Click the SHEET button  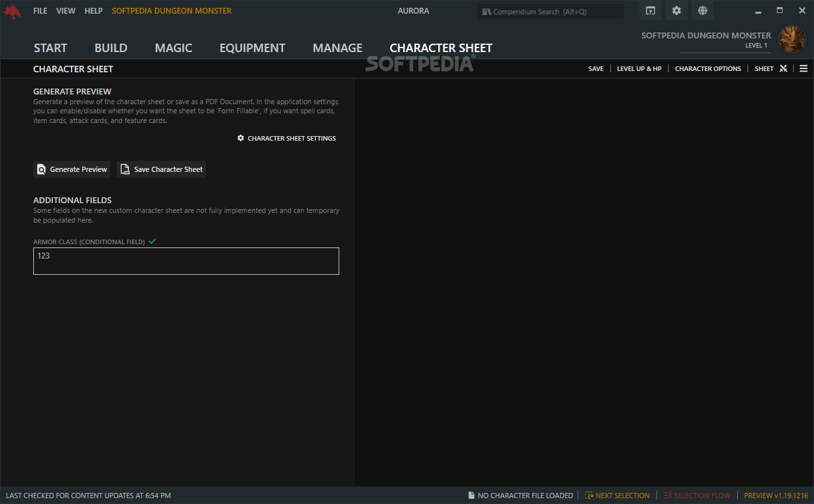pos(764,69)
